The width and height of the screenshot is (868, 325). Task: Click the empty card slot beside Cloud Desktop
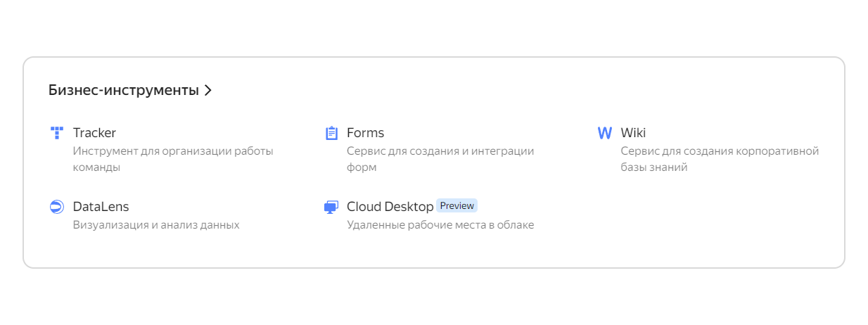(x=709, y=215)
